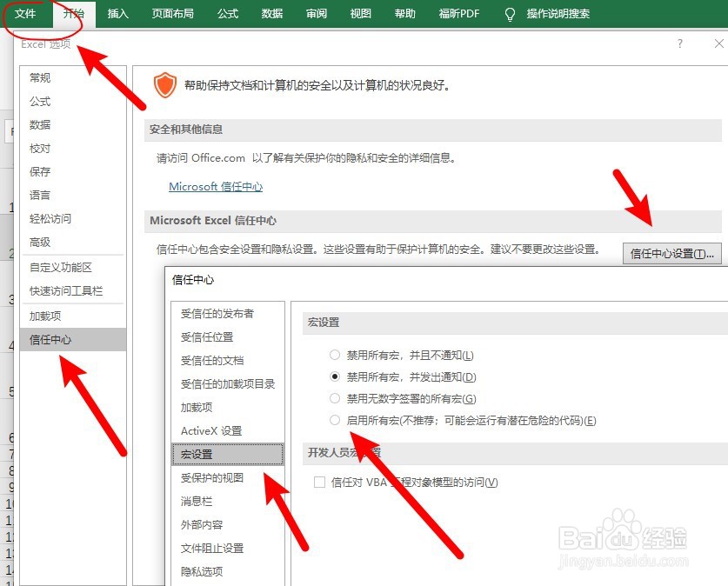Open the 页面布局 ribbon tab

tap(173, 13)
